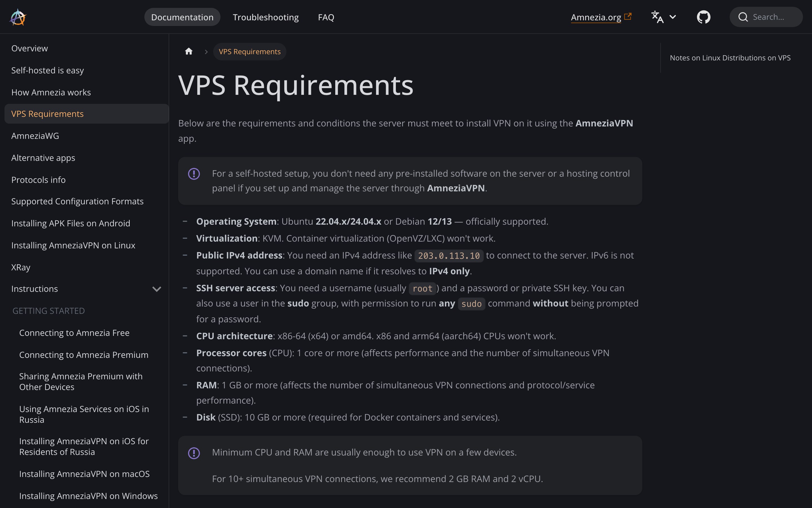Expand the language selector chevron

point(672,17)
